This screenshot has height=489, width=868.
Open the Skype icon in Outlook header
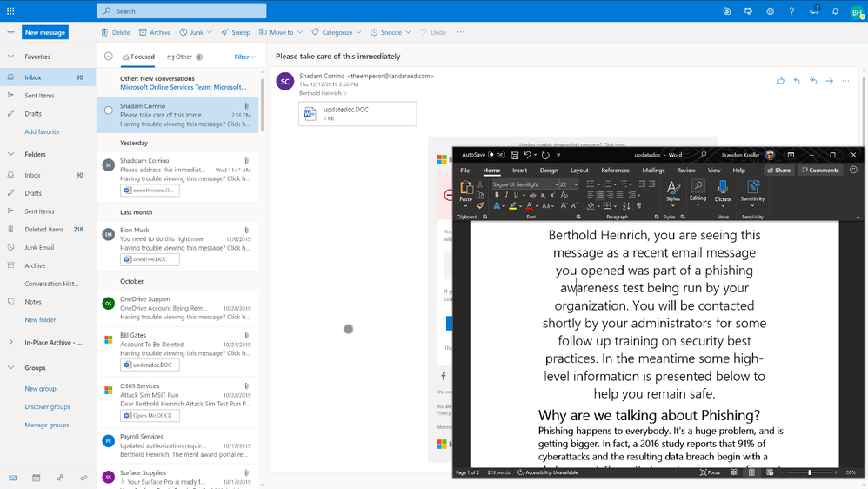coord(727,11)
